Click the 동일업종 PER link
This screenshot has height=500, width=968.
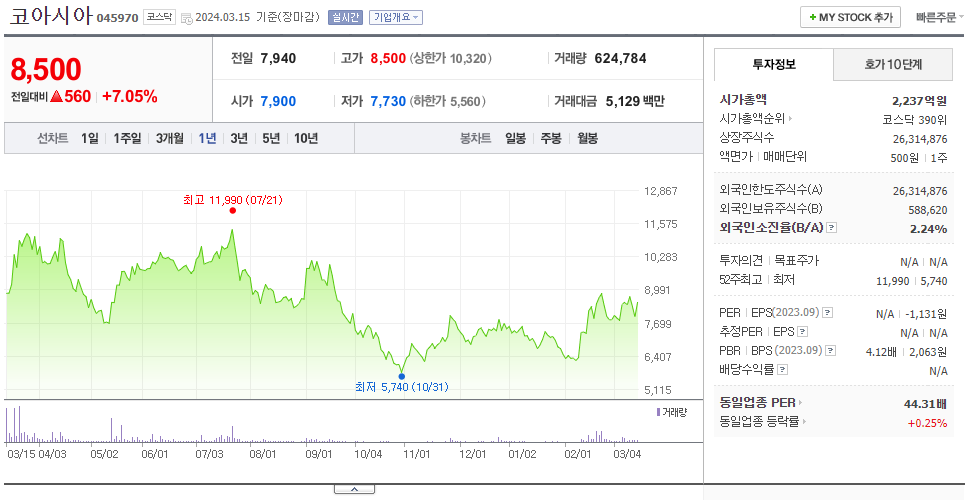pos(757,403)
